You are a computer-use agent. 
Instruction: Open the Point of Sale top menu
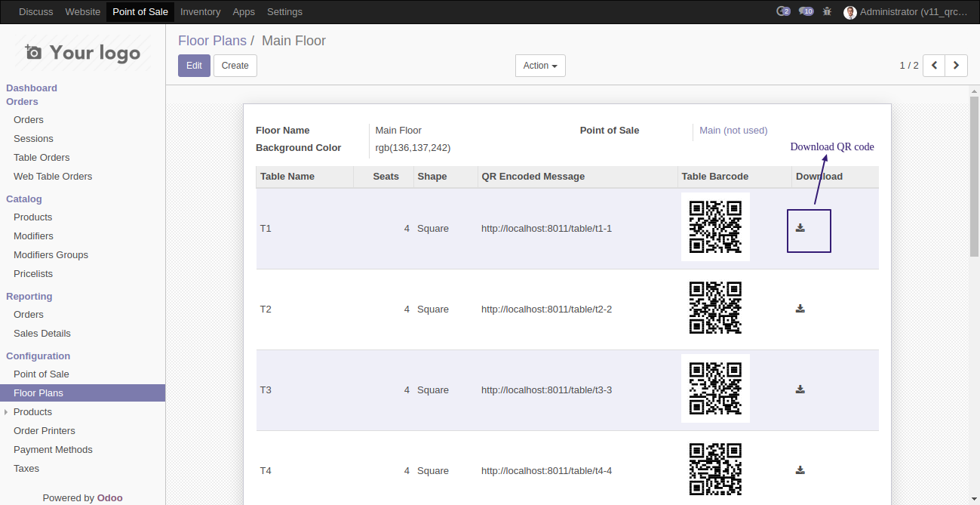140,12
